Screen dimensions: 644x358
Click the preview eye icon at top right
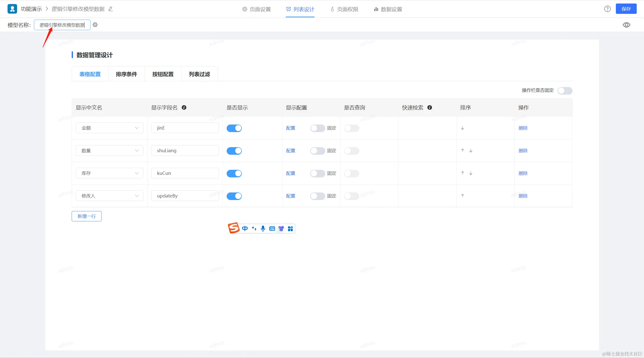point(626,25)
